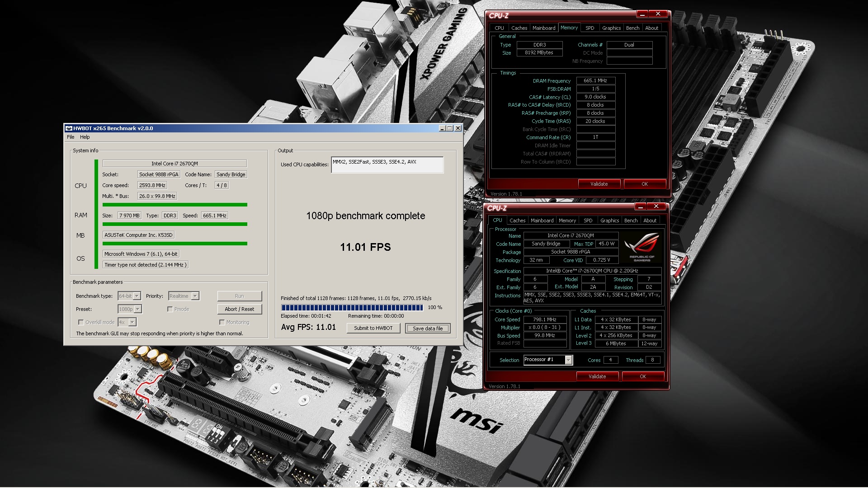
Task: Close the CPU-Z Memory window
Action: tap(658, 14)
